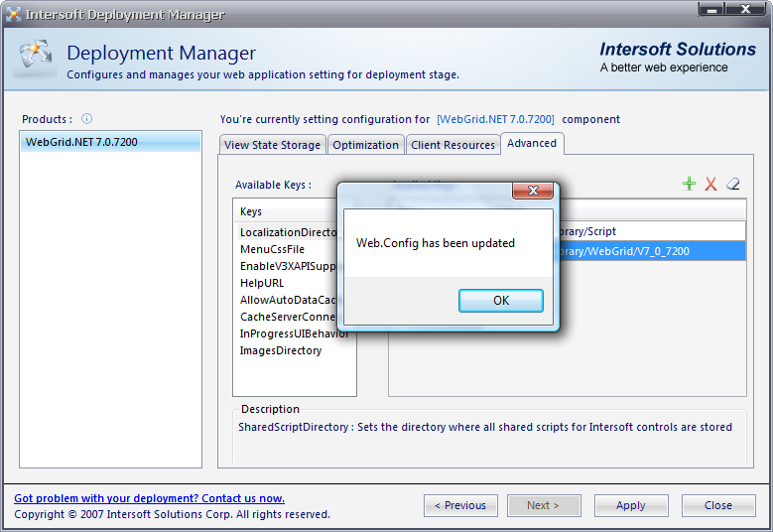Select the LocalizationDirectory key
This screenshot has width=773, height=532.
289,232
